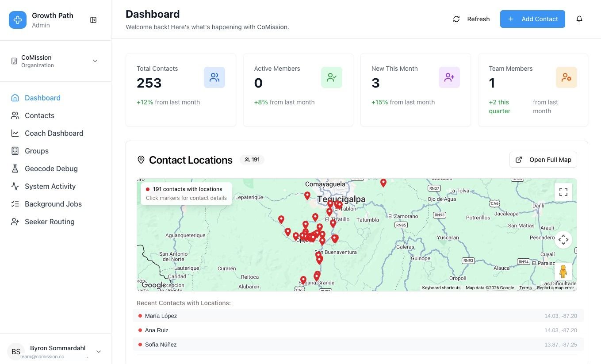Click the BS user avatar
The width and height of the screenshot is (601, 364).
(16, 352)
